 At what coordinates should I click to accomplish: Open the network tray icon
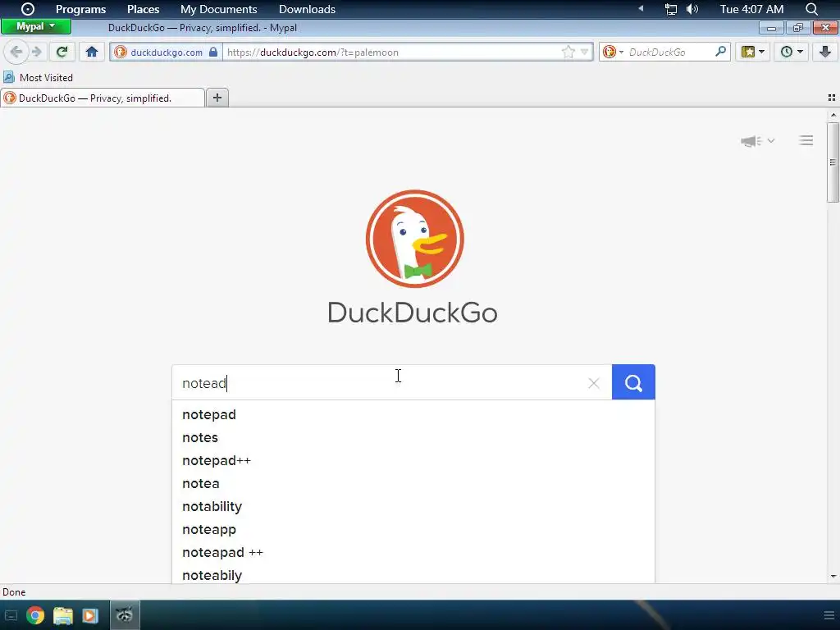point(671,9)
